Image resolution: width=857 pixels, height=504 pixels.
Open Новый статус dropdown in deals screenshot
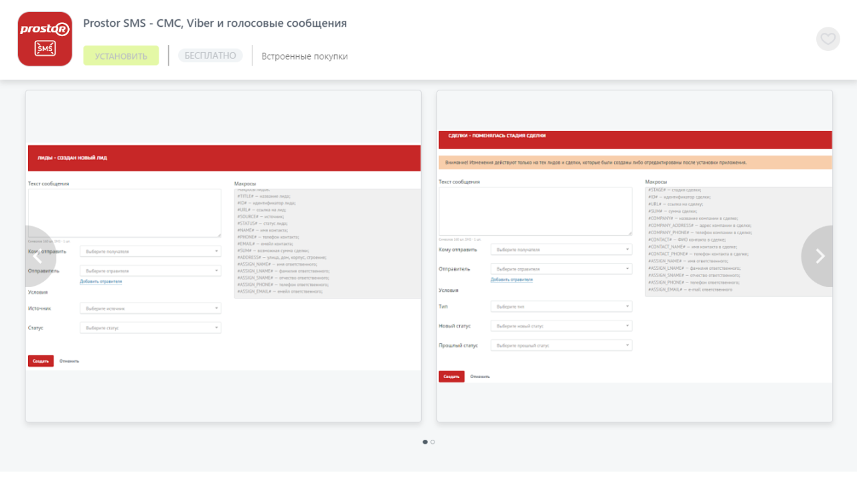562,326
